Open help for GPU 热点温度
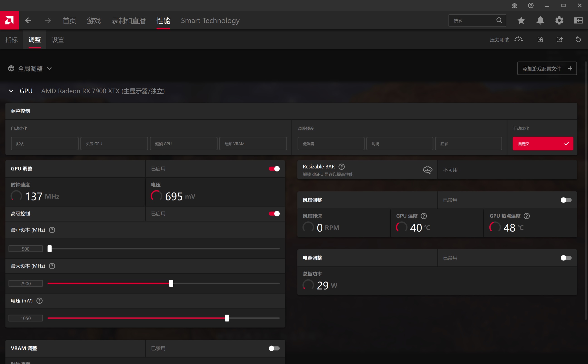 [x=527, y=216]
